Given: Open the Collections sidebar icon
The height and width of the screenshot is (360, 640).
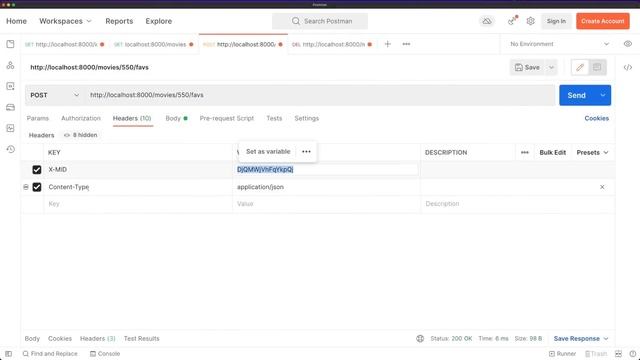Looking at the screenshot, I should tap(10, 44).
